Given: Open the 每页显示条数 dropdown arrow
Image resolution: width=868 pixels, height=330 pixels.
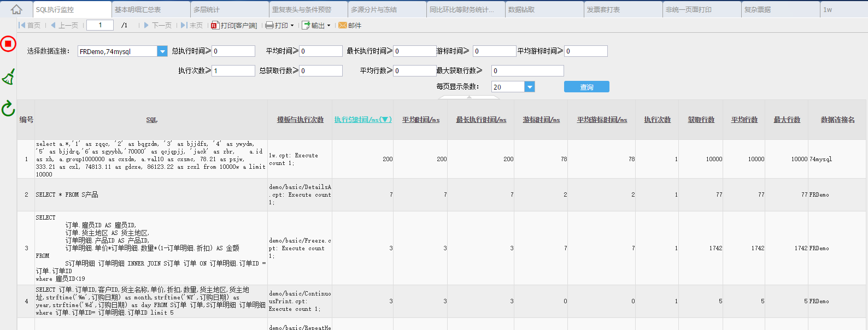Looking at the screenshot, I should tap(530, 87).
